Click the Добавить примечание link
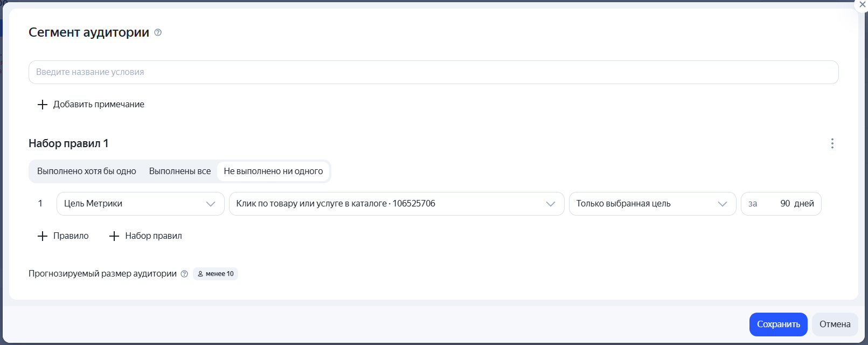 coord(99,105)
